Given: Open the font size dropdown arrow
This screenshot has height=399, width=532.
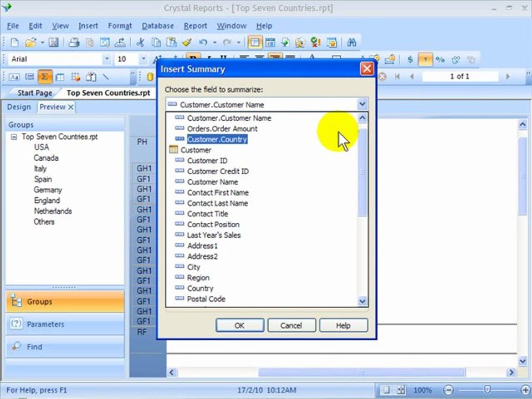Looking at the screenshot, I should tap(144, 59).
